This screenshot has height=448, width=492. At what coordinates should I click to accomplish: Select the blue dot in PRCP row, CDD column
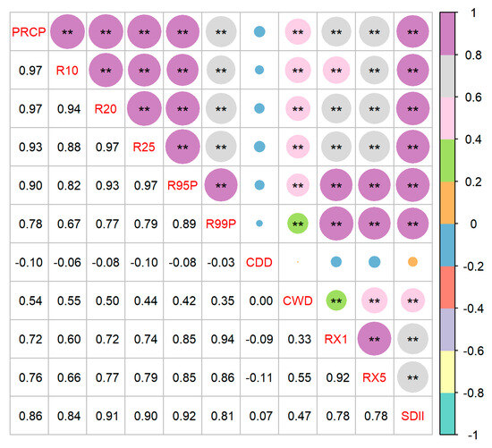click(x=259, y=31)
